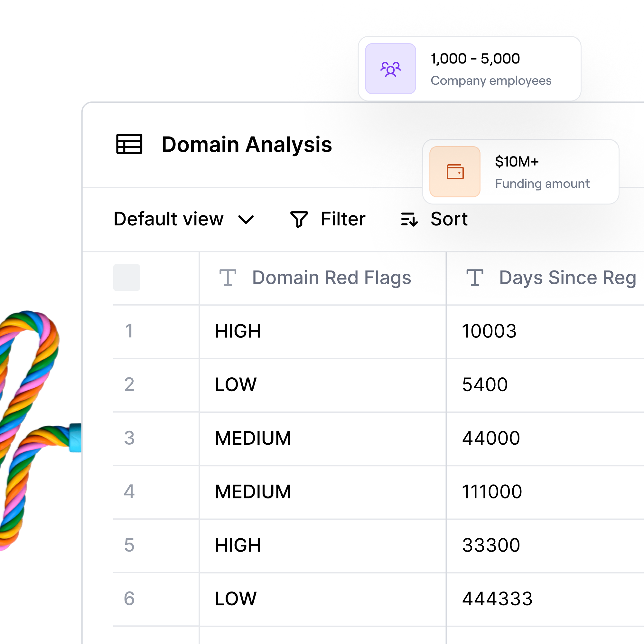Select row number 1
Screen dimensions: 644x644
point(129,331)
